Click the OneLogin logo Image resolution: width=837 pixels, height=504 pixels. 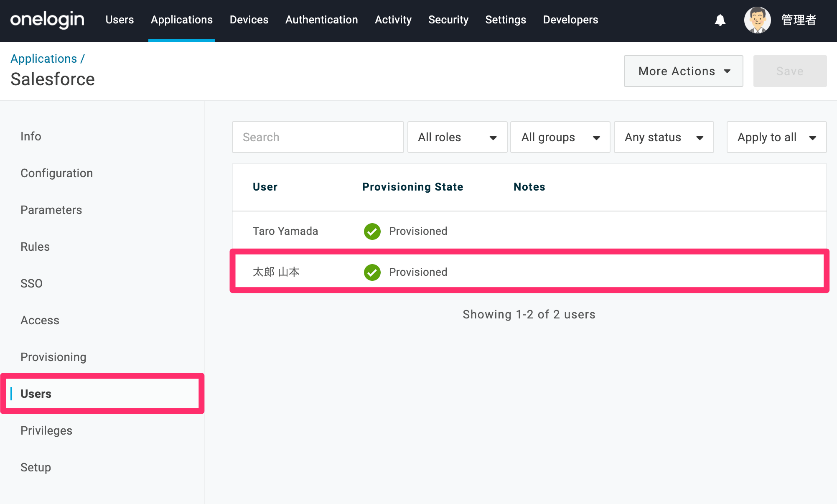[47, 20]
